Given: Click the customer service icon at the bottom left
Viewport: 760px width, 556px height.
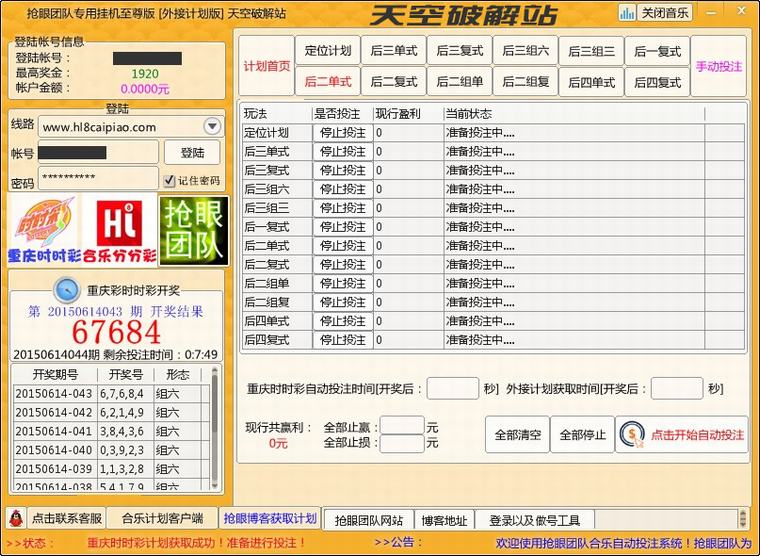Looking at the screenshot, I should (16, 518).
